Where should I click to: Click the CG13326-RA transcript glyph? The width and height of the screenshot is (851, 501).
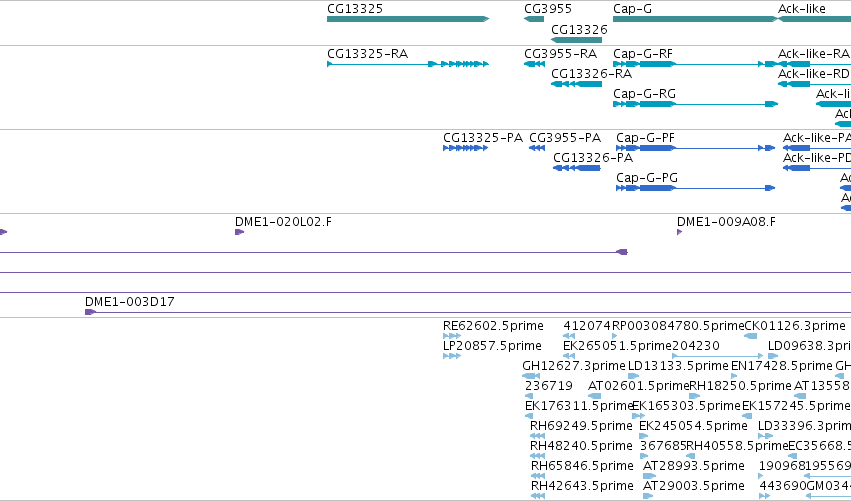point(576,84)
